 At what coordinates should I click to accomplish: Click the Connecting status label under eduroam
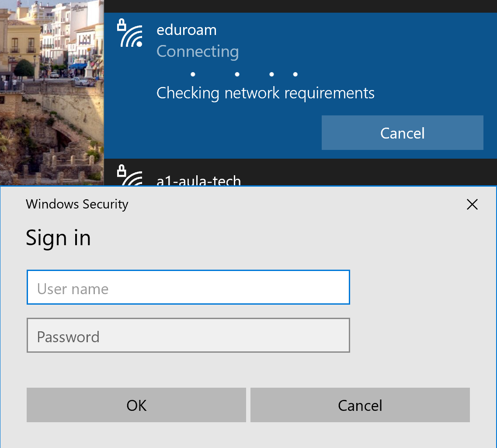click(197, 51)
